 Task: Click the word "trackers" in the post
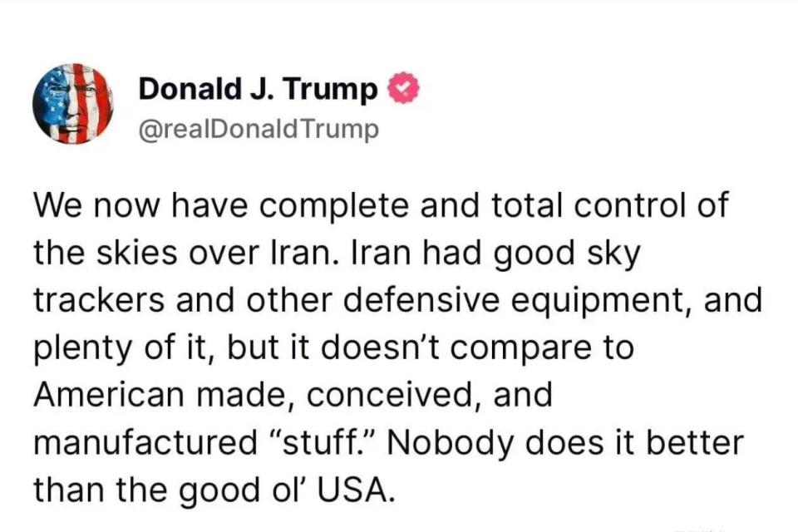(x=99, y=300)
